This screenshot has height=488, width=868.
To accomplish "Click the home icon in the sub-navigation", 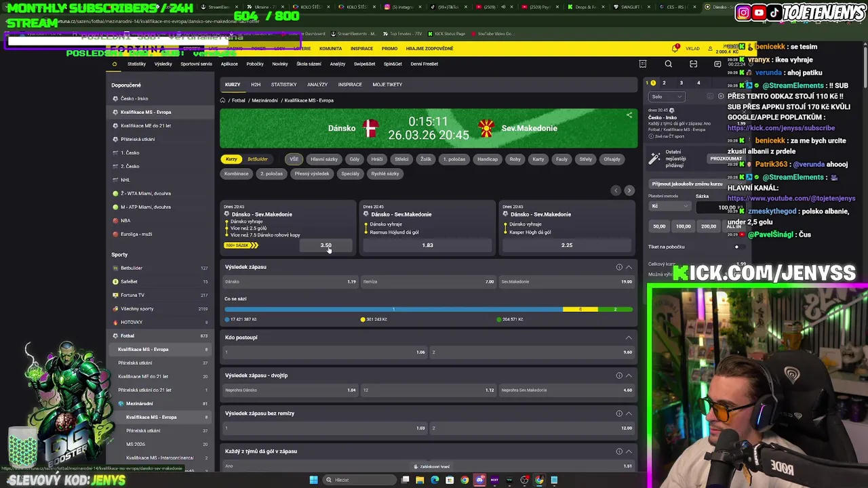I will pos(115,64).
